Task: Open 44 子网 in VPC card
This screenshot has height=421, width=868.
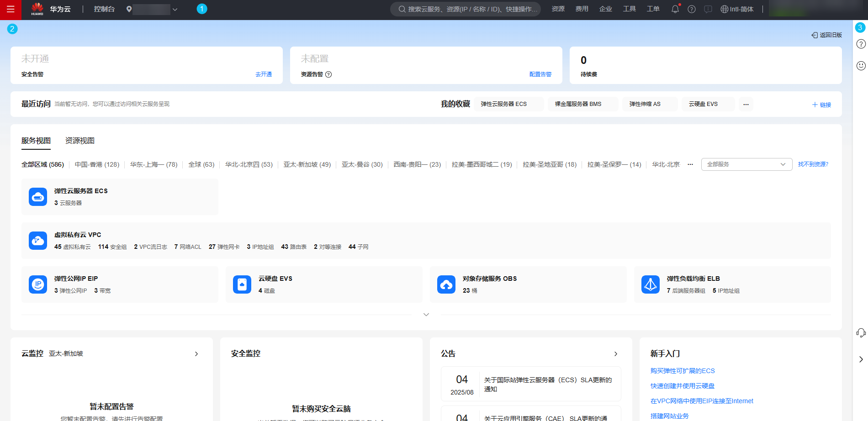Action: [x=358, y=247]
